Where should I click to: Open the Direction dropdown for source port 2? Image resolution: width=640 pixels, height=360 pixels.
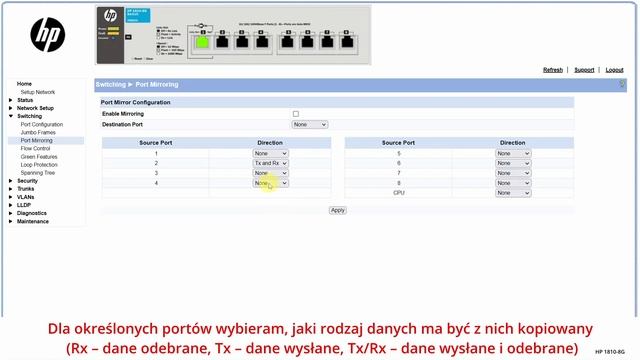tap(271, 163)
